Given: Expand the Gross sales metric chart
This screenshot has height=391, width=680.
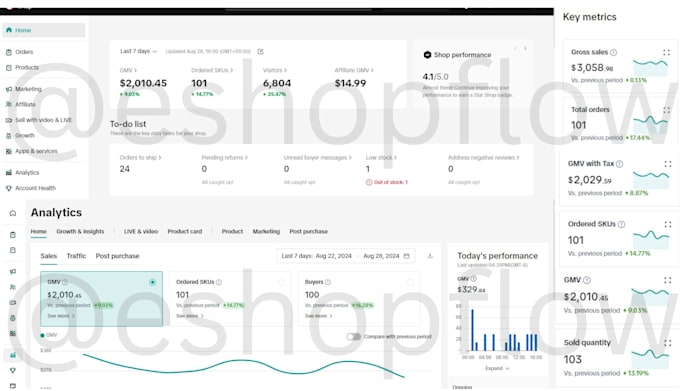Looking at the screenshot, I should coord(667,52).
